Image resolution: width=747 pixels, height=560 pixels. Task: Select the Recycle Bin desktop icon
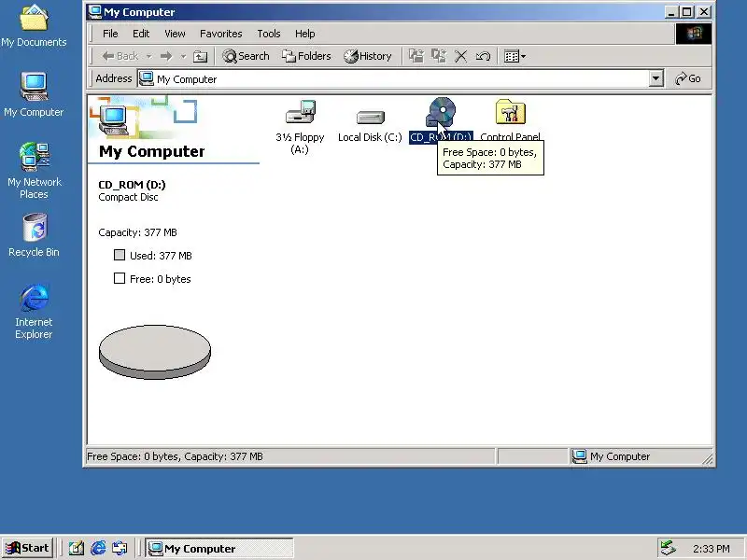pos(35,235)
